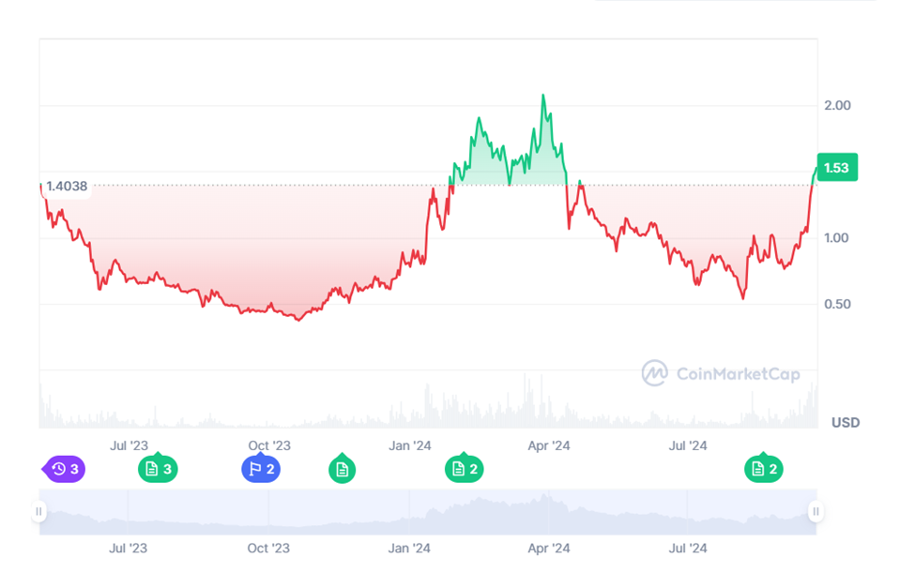Click the chart peak near Apr '24
Screen dimensions: 915x588
pyautogui.click(x=543, y=95)
